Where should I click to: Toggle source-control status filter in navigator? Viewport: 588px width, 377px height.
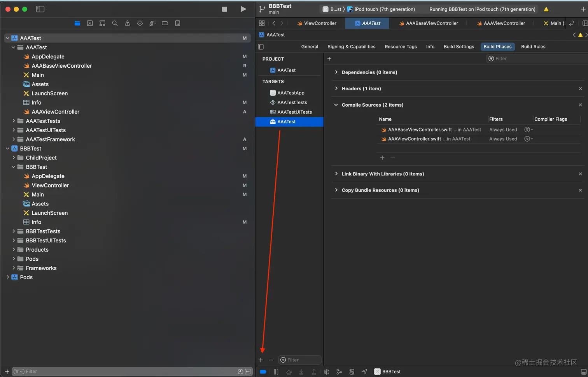248,372
